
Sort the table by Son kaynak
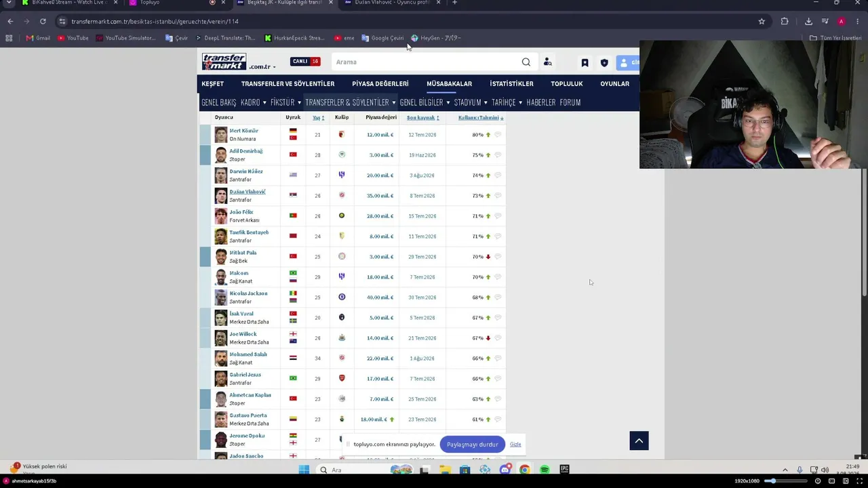(423, 118)
